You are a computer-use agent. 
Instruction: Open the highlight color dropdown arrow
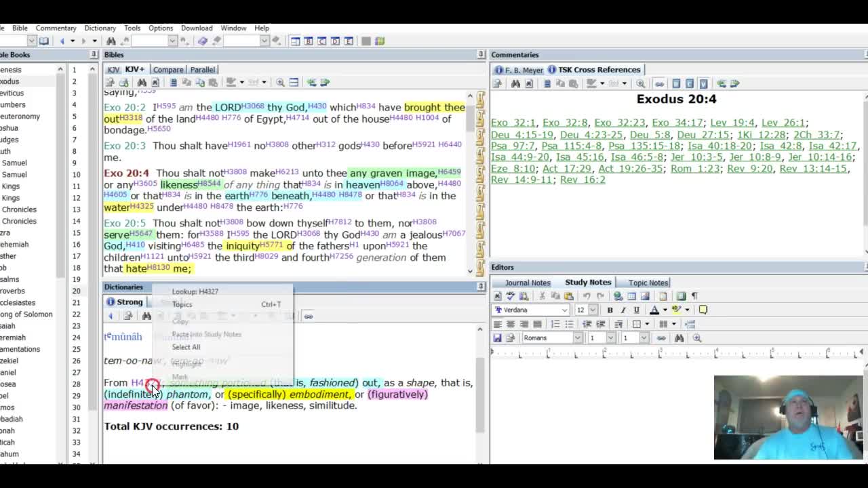coord(687,310)
